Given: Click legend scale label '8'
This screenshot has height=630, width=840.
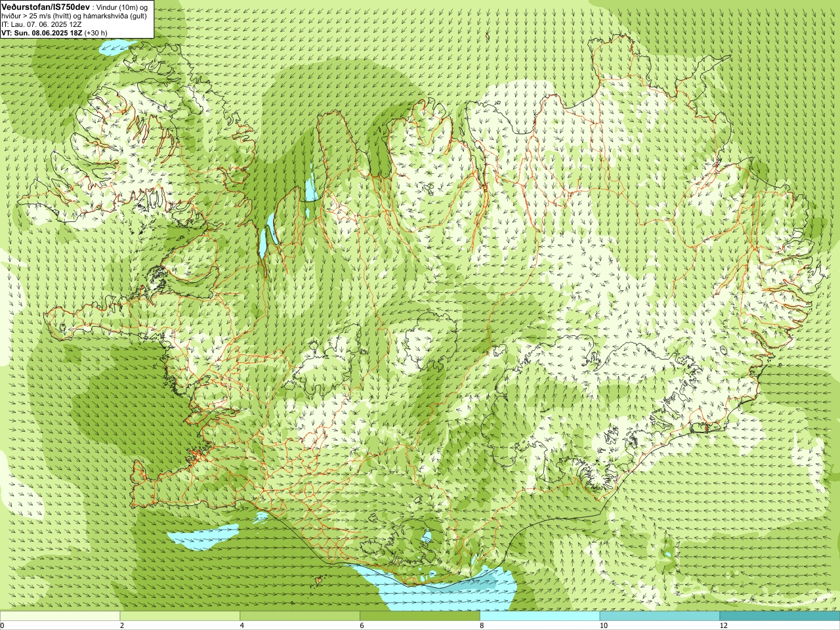Looking at the screenshot, I should [x=482, y=625].
